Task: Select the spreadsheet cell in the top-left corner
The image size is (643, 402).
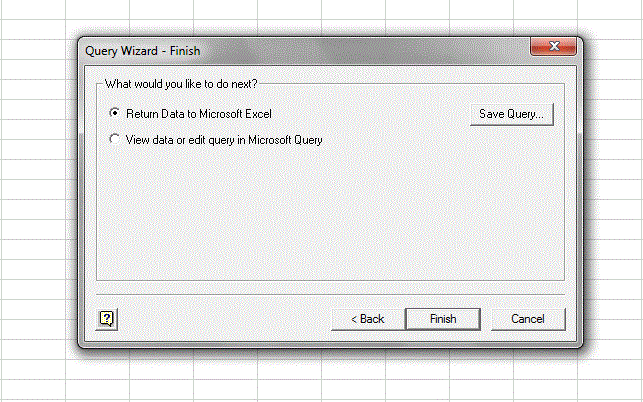Action: 32,7
